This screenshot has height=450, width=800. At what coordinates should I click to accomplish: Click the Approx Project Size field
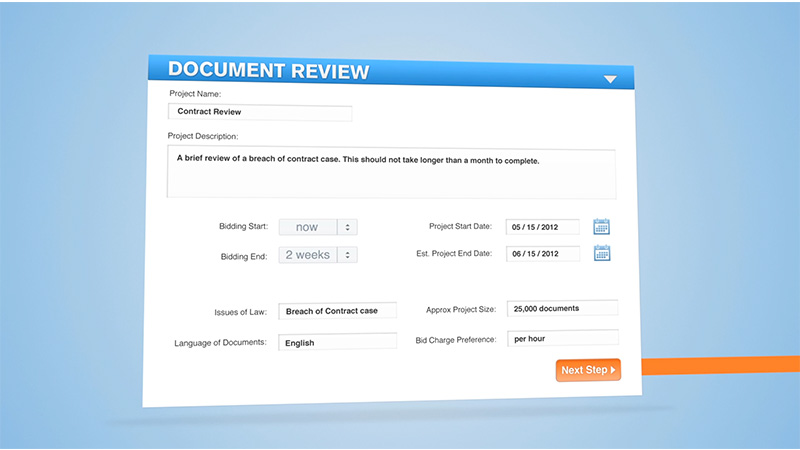point(562,308)
